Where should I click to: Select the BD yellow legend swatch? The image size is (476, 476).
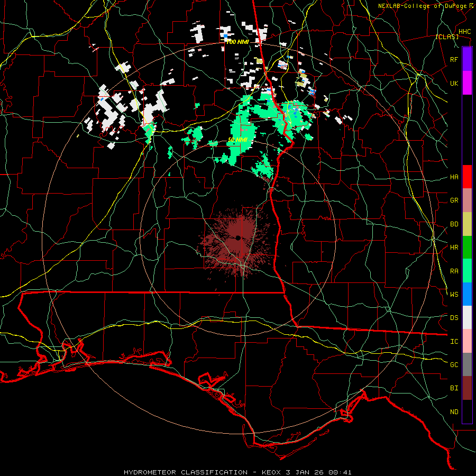point(467,224)
